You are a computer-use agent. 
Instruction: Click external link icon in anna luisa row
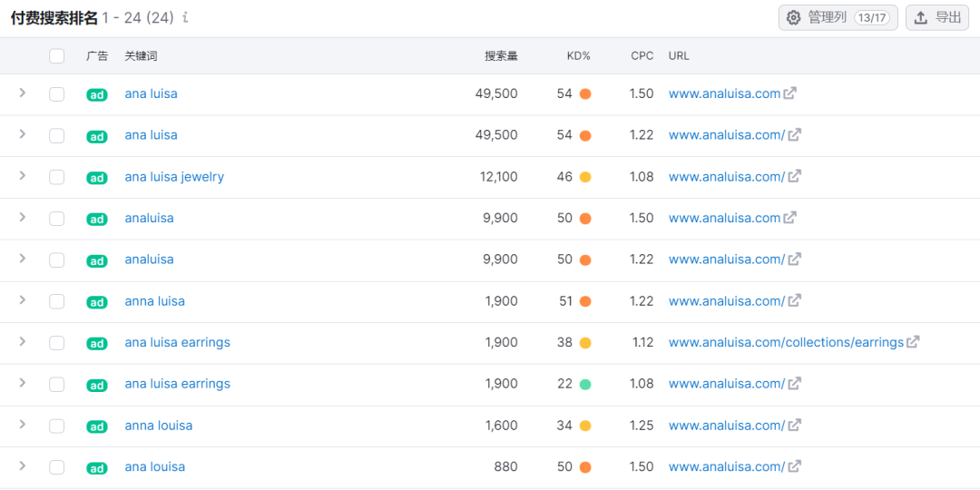[794, 301]
